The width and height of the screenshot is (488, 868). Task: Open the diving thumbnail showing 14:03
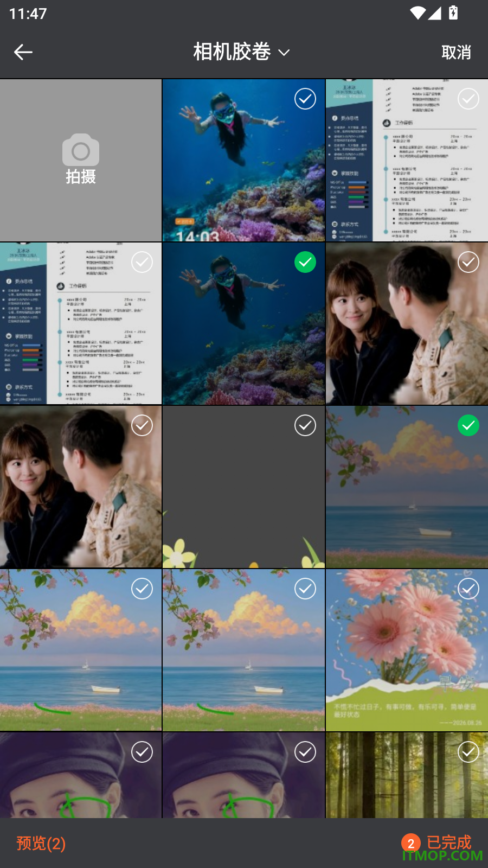click(x=243, y=160)
